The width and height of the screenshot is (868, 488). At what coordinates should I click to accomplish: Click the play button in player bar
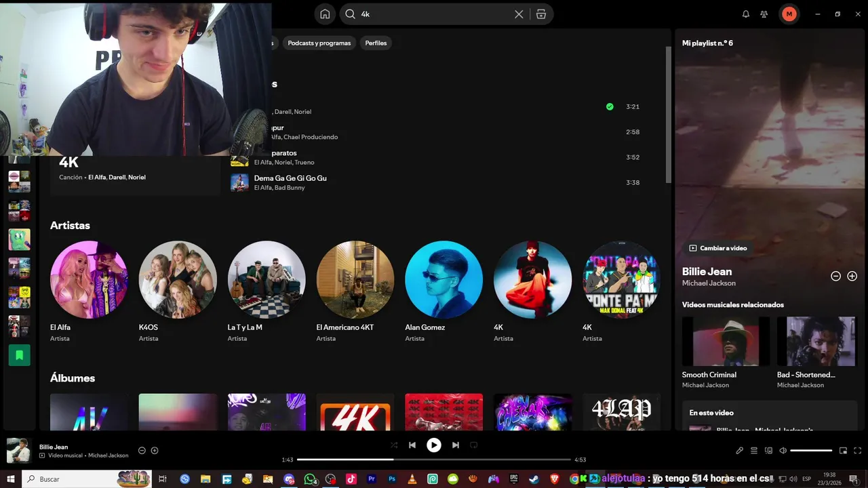(x=434, y=445)
